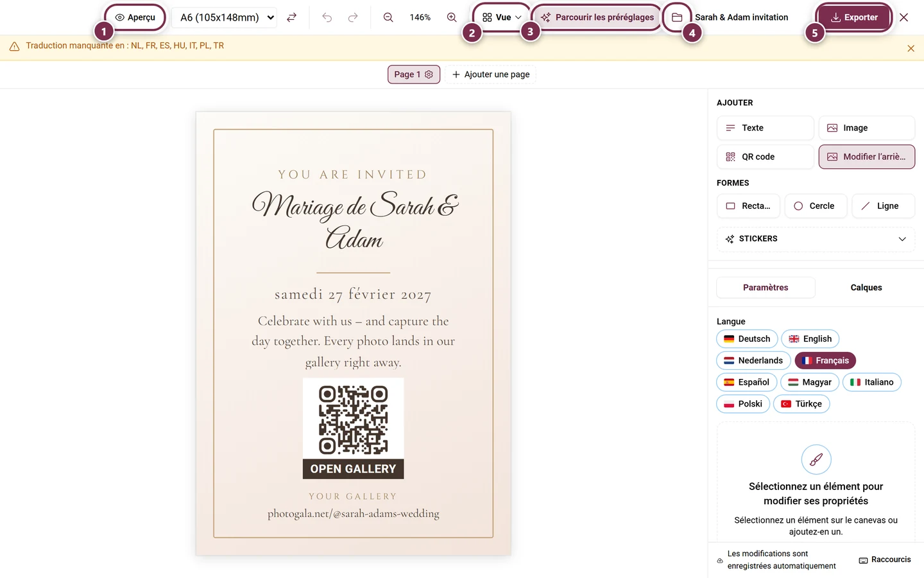Add an Image element
The image size is (924, 578).
pyautogui.click(x=866, y=128)
